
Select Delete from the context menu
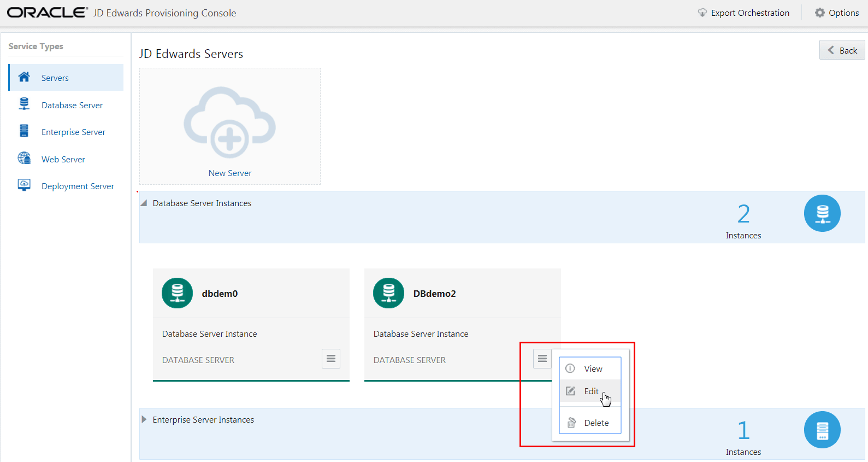(x=591, y=423)
